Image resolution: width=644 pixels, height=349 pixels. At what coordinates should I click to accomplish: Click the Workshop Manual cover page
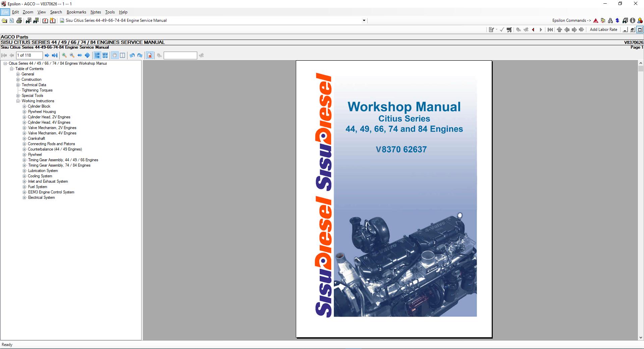click(x=394, y=199)
